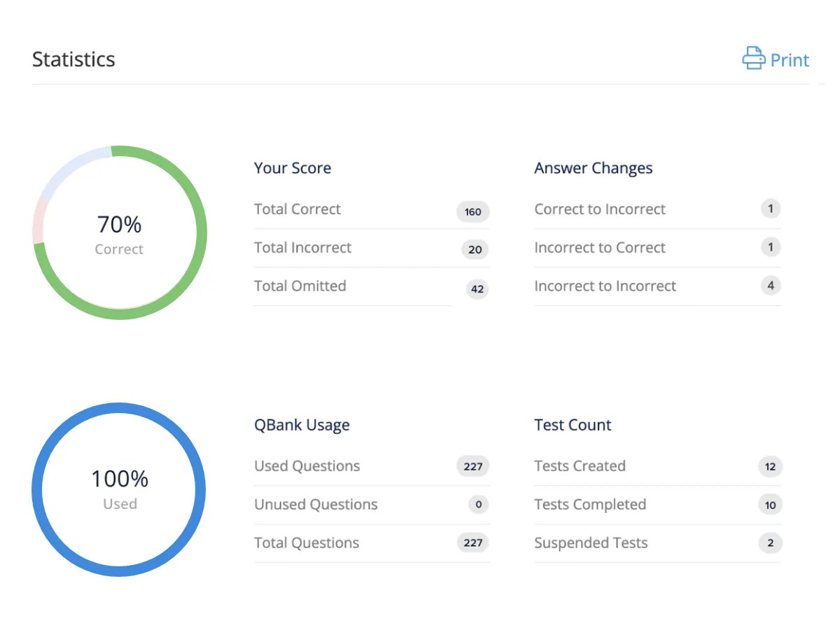Viewport: 840px width, 630px height.
Task: Click the Total Questions label
Action: click(x=307, y=543)
